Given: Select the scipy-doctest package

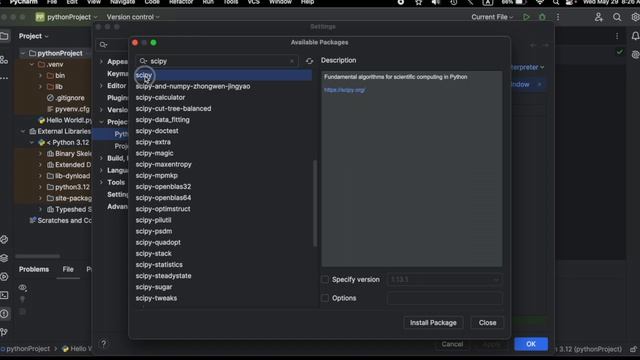Looking at the screenshot, I should (157, 131).
